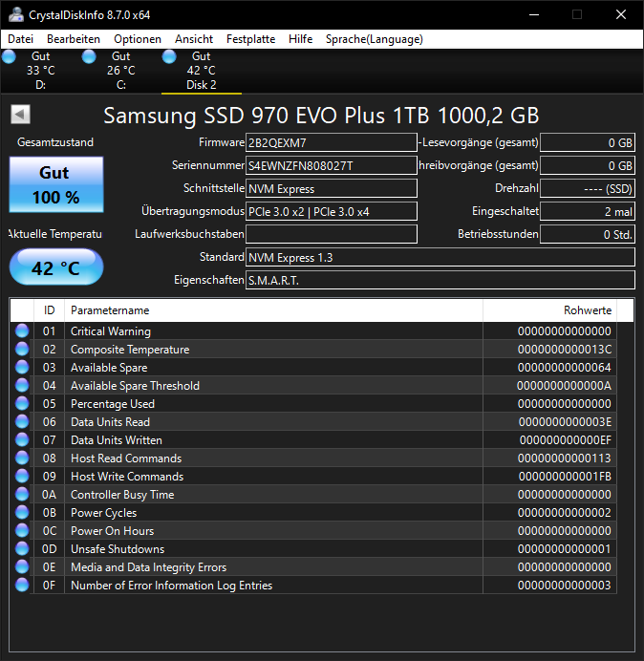This screenshot has height=661, width=644.
Task: Select the Power Cycles parameter name
Action: pyautogui.click(x=104, y=513)
